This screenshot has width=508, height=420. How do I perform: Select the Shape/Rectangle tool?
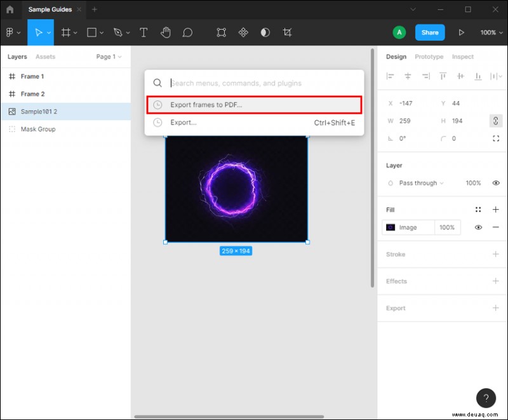(90, 32)
